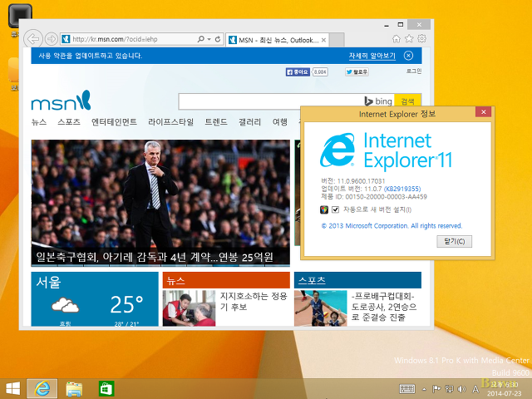Open the volume speaker tray icon

coord(462,389)
